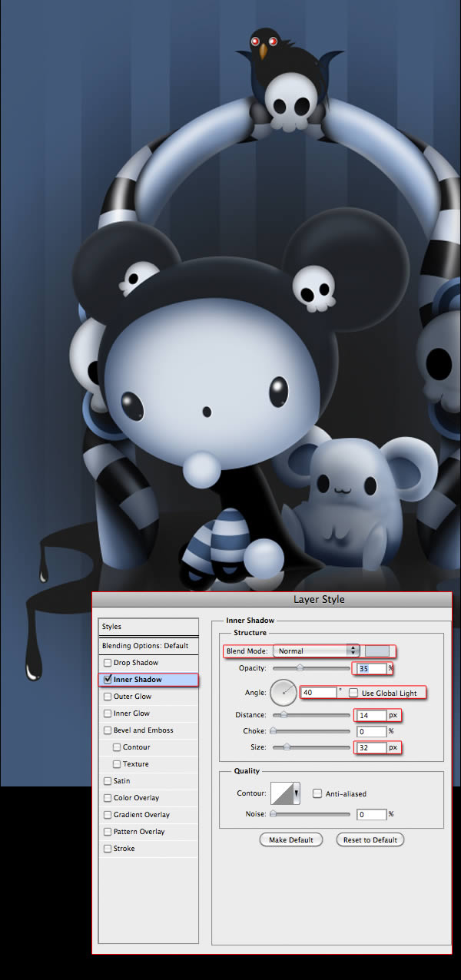The height and width of the screenshot is (980, 461).
Task: Click the Opacity value field
Action: click(x=370, y=669)
